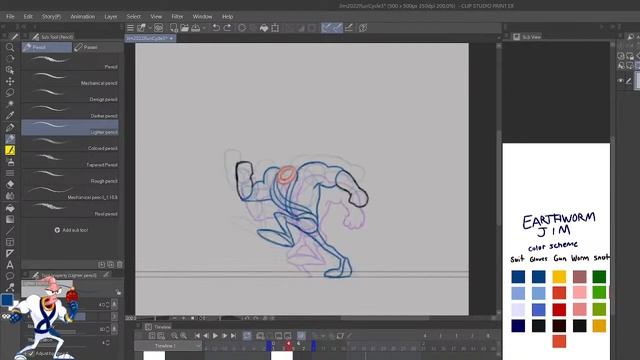The height and width of the screenshot is (360, 640).
Task: Pick yellow Gun swatch in Sub View
Action: [559, 277]
